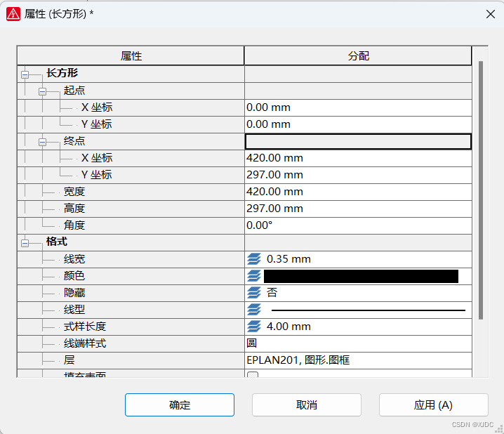Collapse the 起点 tree node
The image size is (504, 434).
(x=42, y=91)
